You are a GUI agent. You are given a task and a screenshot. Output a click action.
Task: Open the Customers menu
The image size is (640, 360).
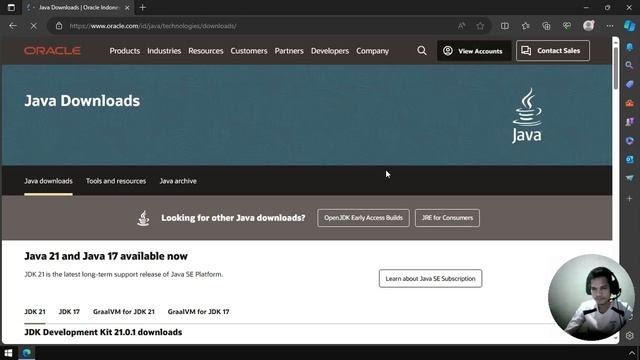249,51
